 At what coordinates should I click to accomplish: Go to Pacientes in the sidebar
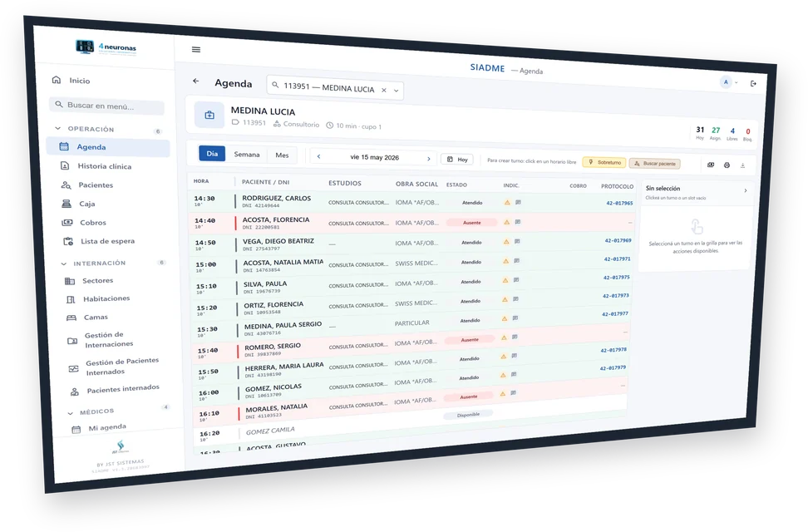96,185
